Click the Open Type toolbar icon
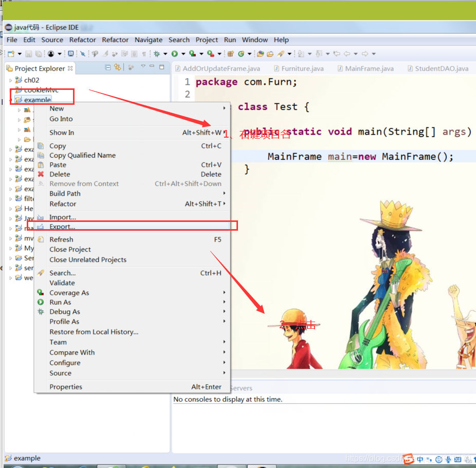The height and width of the screenshot is (468, 476). click(x=261, y=54)
